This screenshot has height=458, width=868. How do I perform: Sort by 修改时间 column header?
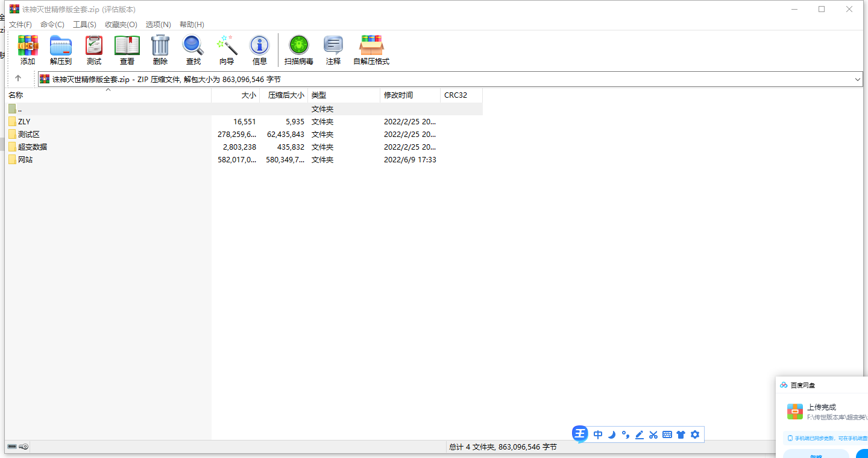point(398,95)
